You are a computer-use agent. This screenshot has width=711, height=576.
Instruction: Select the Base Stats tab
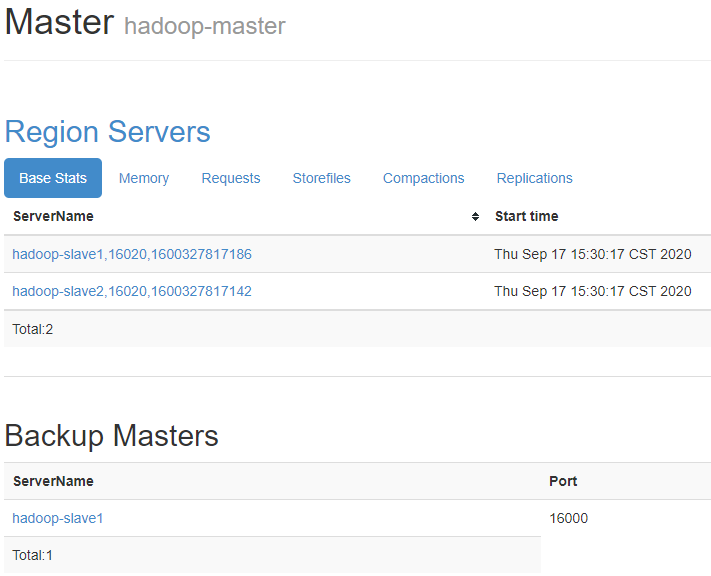click(x=53, y=178)
